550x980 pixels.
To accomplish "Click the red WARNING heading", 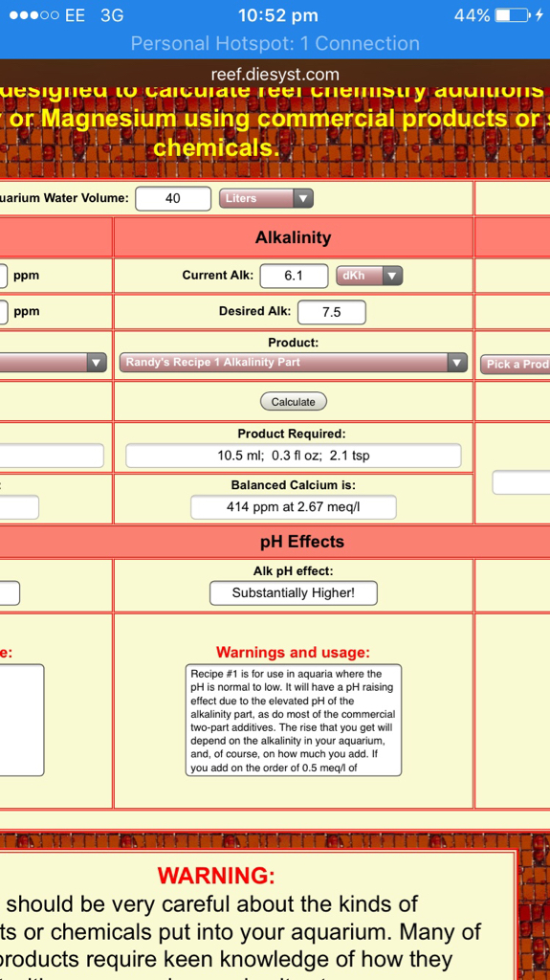I will pyautogui.click(x=216, y=876).
